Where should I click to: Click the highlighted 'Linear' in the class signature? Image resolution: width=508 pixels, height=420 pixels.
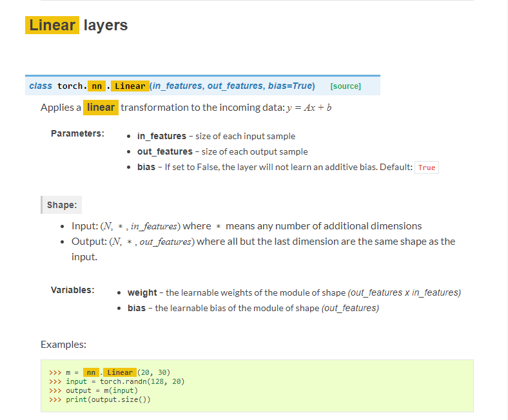click(x=130, y=86)
